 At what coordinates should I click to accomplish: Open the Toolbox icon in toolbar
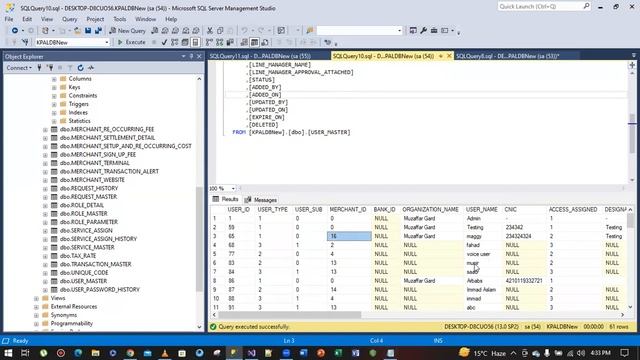(x=434, y=31)
